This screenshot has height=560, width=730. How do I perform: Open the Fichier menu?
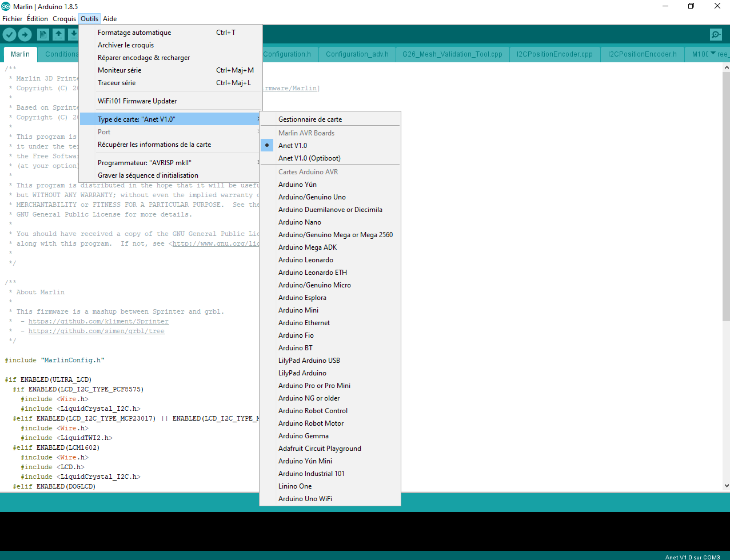coord(13,19)
